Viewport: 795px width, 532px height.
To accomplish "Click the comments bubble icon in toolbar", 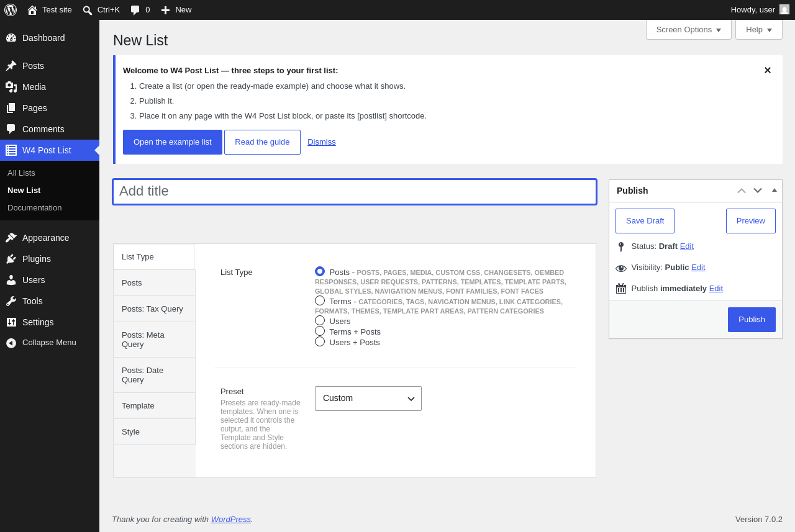I will point(135,10).
